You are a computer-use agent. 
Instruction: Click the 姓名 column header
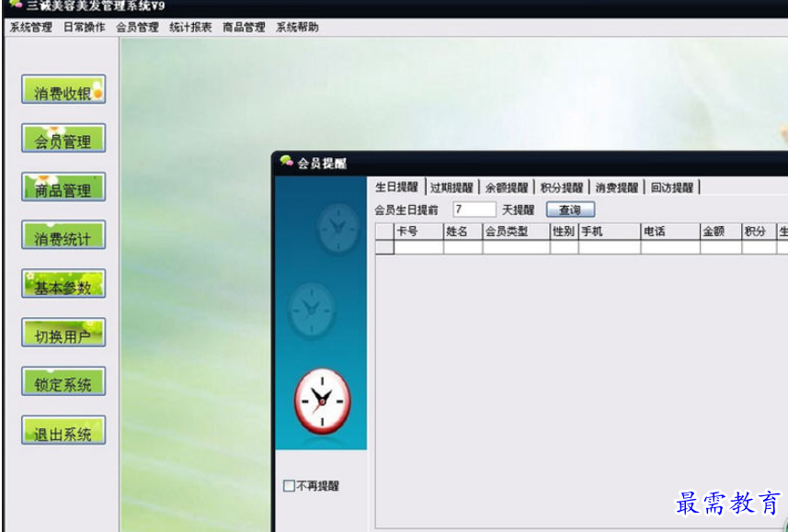click(x=463, y=232)
